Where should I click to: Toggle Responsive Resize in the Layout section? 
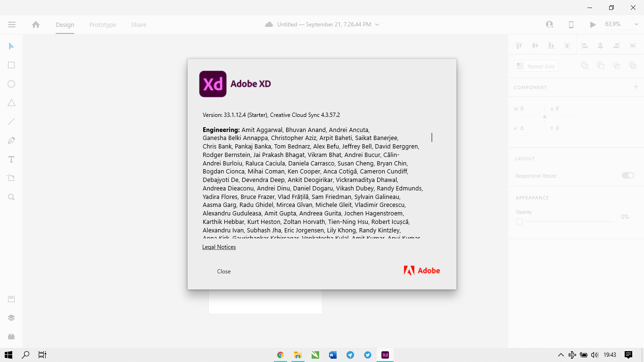pyautogui.click(x=627, y=175)
